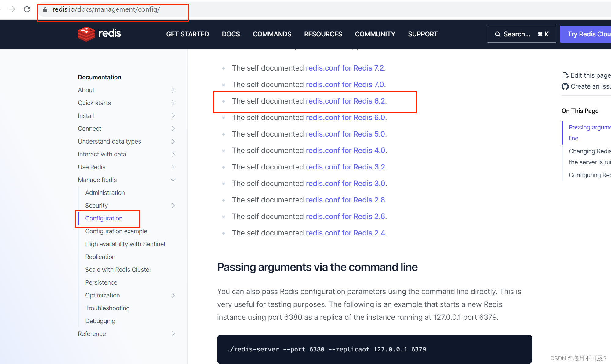Open the Persistence sidebar page

click(101, 282)
